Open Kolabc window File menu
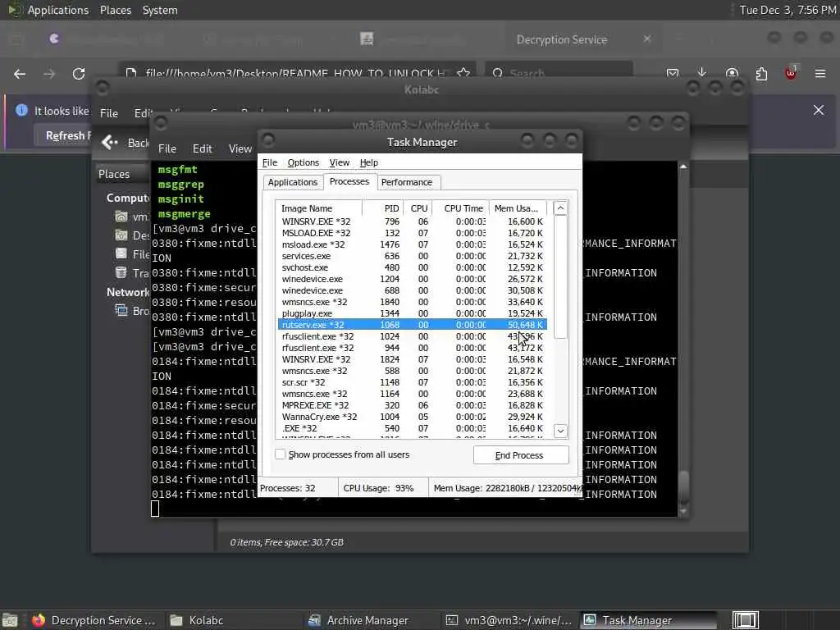The image size is (840, 630). tap(109, 113)
